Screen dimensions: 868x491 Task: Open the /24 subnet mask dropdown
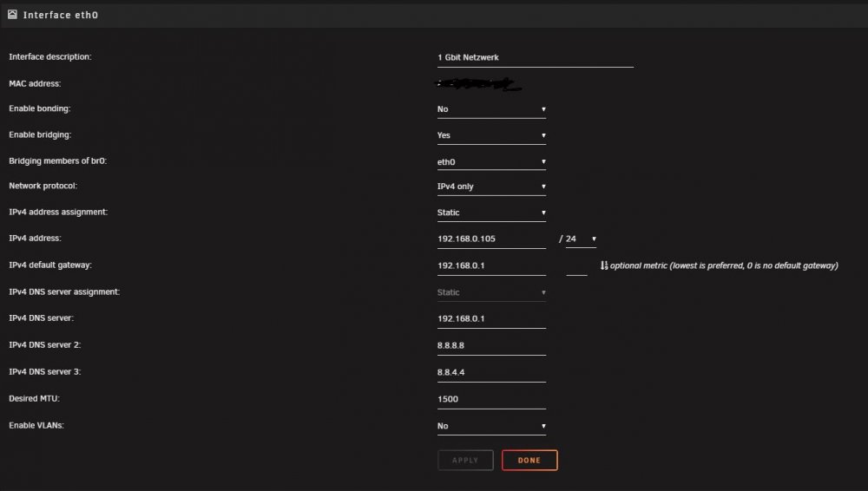click(581, 239)
